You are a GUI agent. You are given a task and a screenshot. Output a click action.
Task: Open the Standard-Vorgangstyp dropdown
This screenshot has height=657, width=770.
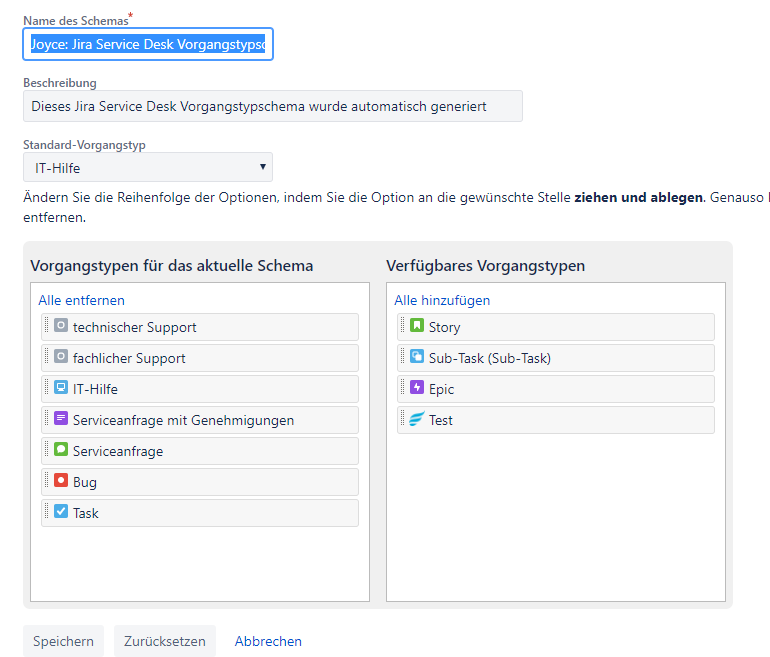(148, 167)
